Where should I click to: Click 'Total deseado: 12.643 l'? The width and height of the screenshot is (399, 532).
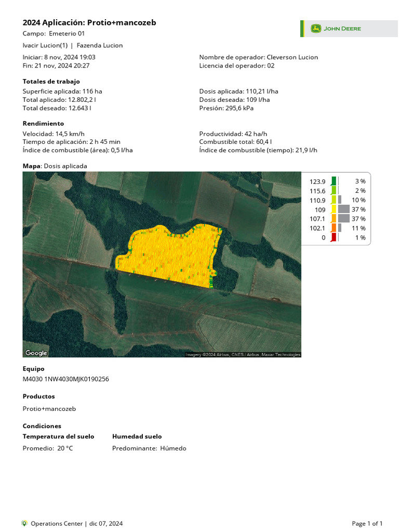click(x=57, y=108)
